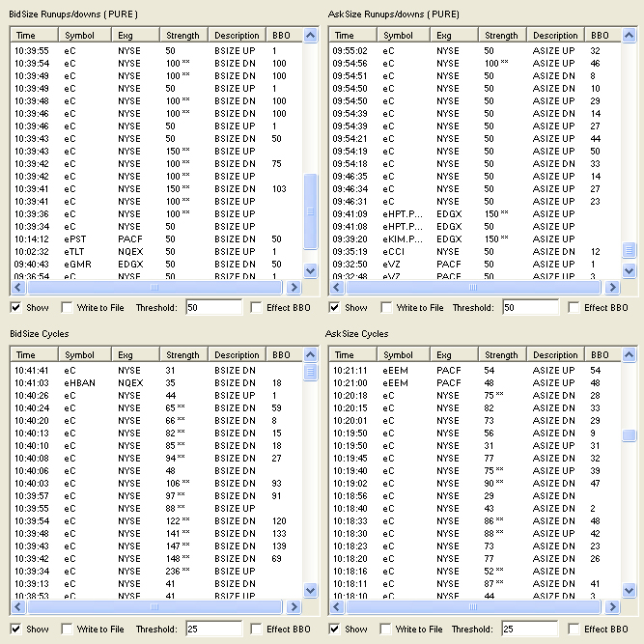Sort BidSize Runups/downs by Time column
The width and height of the screenshot is (644, 644).
(x=35, y=36)
